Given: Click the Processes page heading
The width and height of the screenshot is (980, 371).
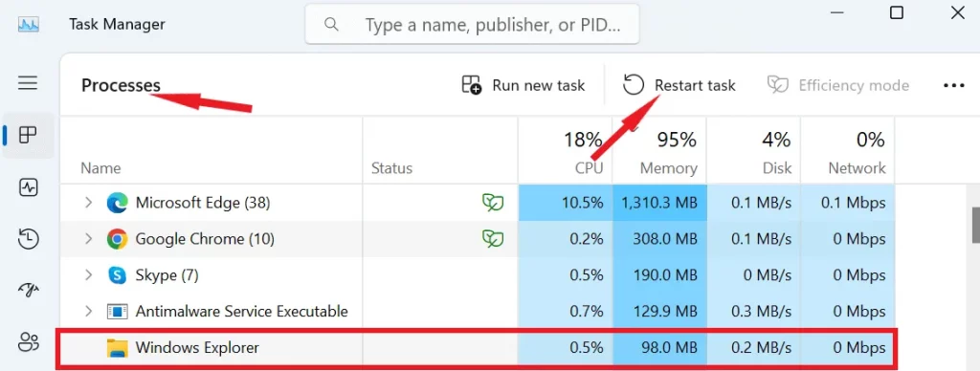Looking at the screenshot, I should (121, 85).
